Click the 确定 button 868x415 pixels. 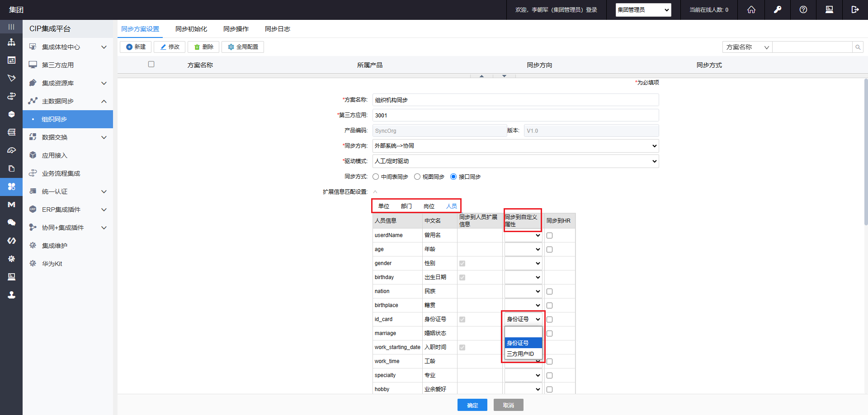point(472,405)
